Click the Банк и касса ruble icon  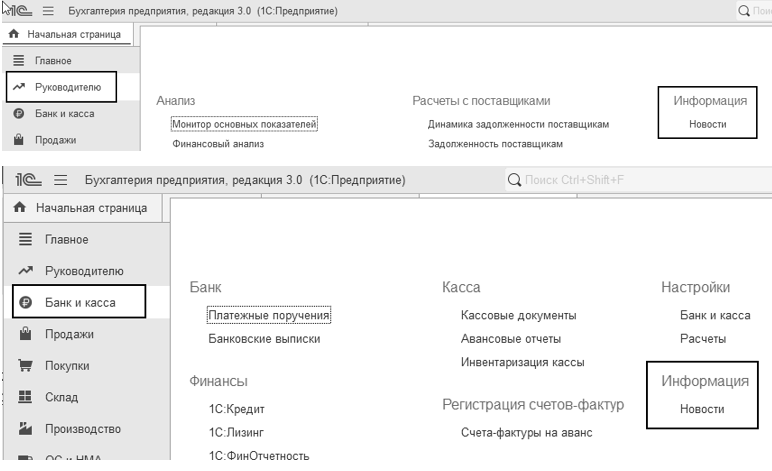pyautogui.click(x=25, y=302)
